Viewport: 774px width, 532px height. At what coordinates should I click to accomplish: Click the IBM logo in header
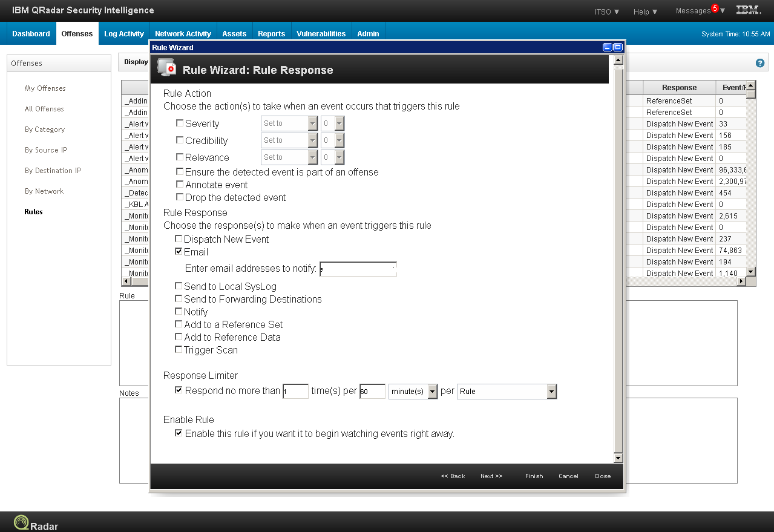coord(749,10)
